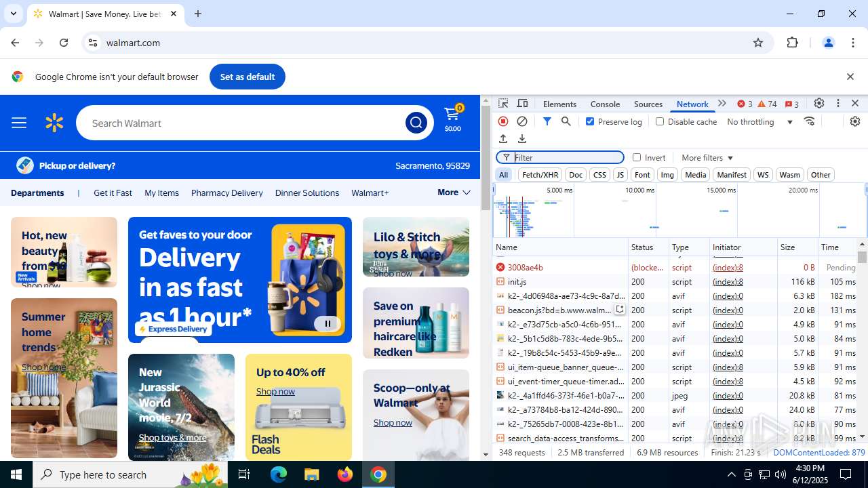The image size is (868, 488).
Task: Open Chrome extensions puzzle icon
Action: click(x=793, y=43)
